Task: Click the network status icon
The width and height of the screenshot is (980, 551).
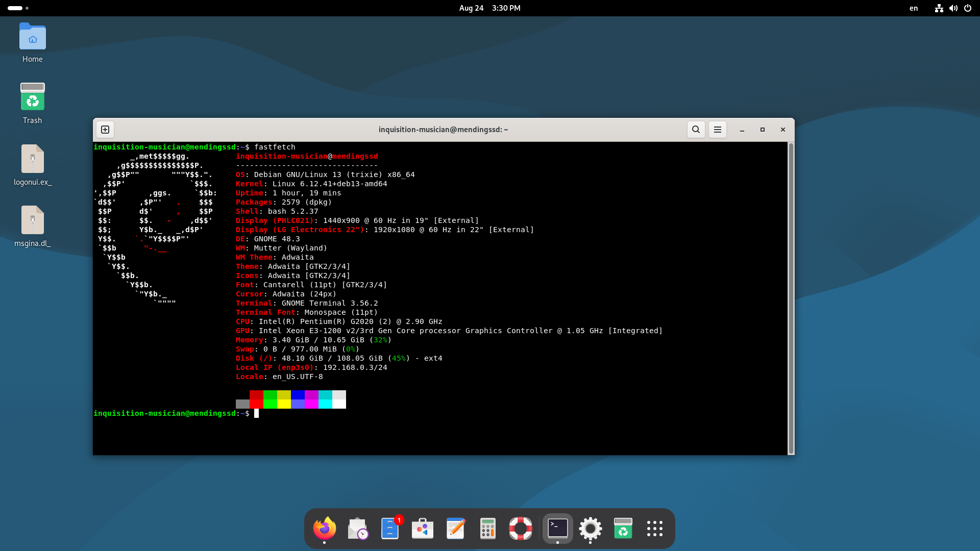Action: pyautogui.click(x=939, y=8)
